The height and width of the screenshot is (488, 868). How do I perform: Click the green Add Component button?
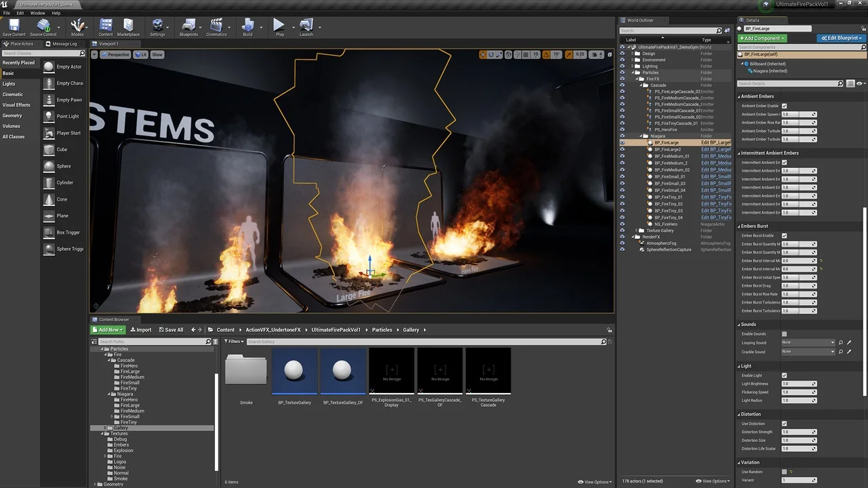762,39
